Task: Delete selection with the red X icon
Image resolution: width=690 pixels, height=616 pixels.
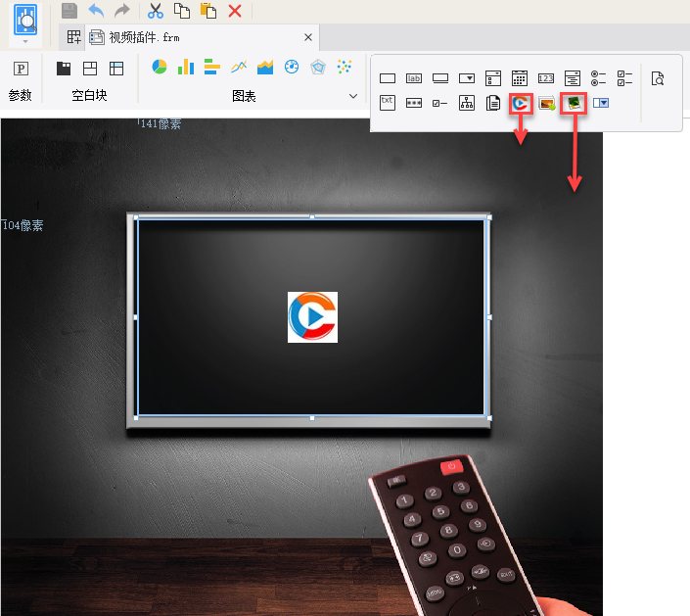Action: coord(235,11)
